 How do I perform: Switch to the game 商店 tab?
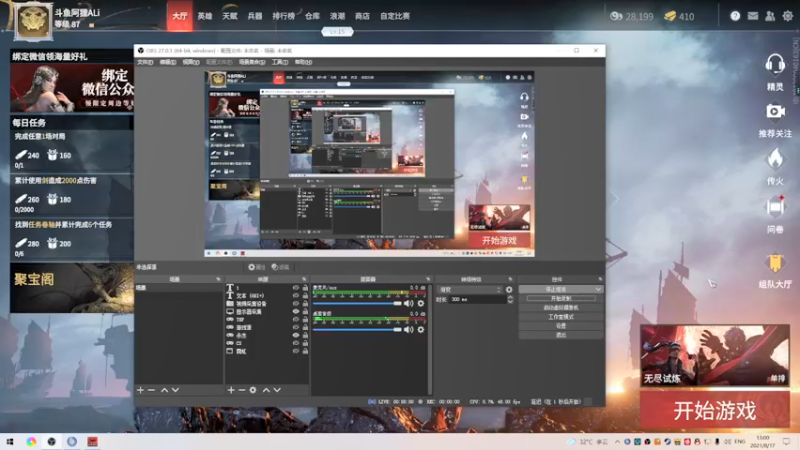click(x=362, y=16)
